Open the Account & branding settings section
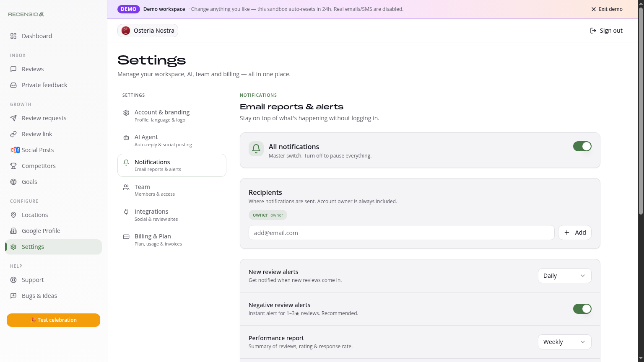Image resolution: width=644 pixels, height=362 pixels. [x=172, y=116]
